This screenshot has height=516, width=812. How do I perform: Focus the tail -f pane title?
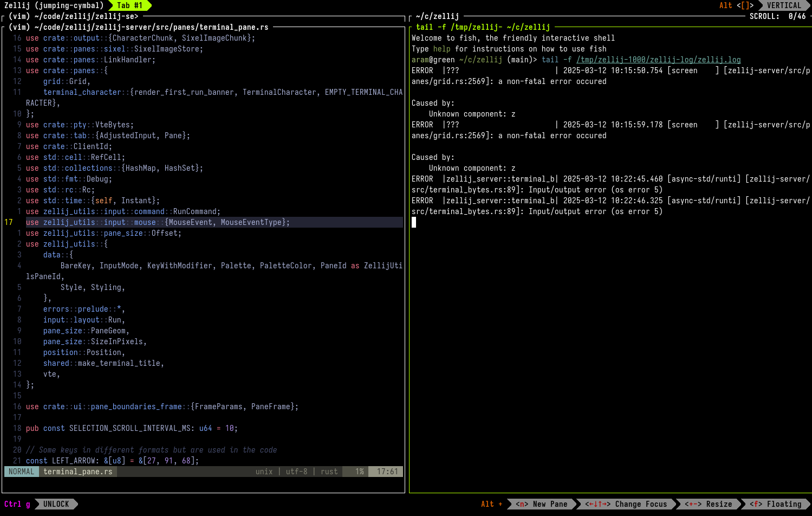[x=483, y=27]
